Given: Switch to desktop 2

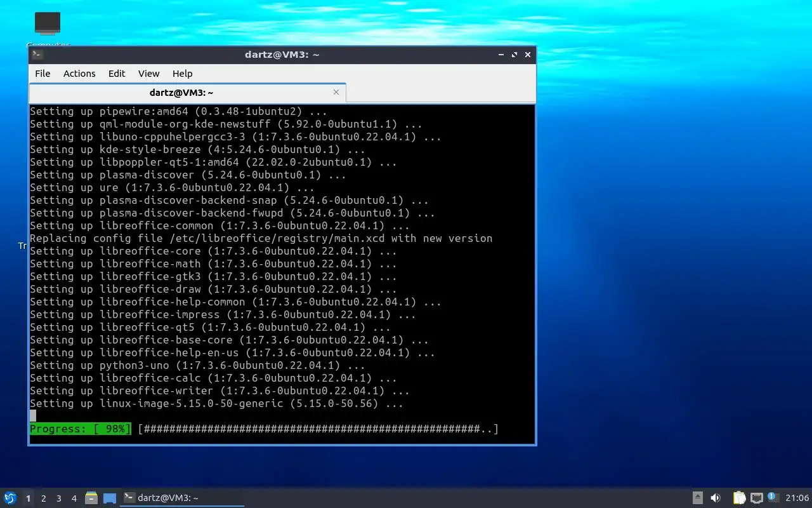Looking at the screenshot, I should (43, 498).
